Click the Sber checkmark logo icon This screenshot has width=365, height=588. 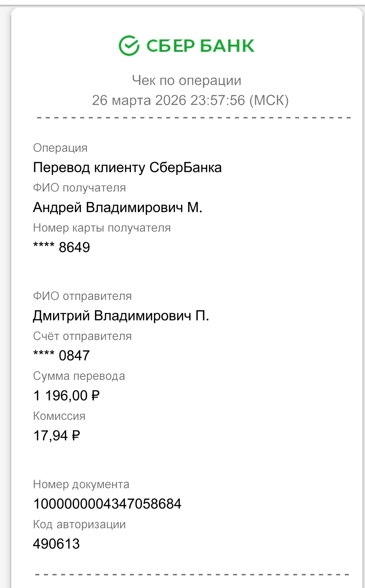(129, 46)
